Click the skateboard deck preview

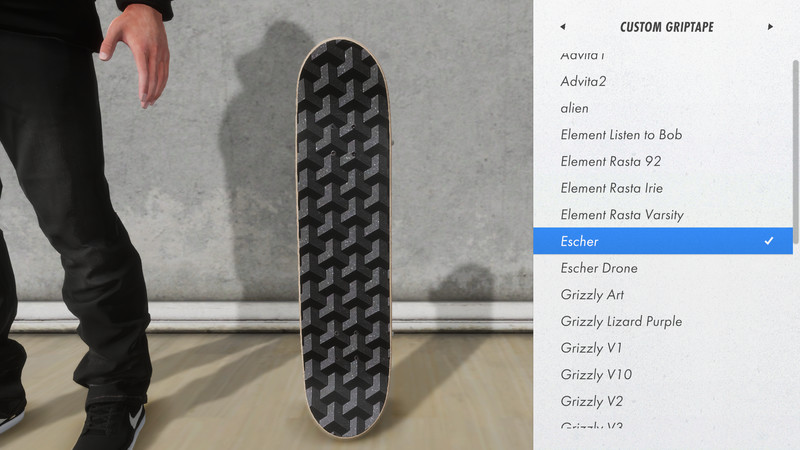click(x=343, y=238)
